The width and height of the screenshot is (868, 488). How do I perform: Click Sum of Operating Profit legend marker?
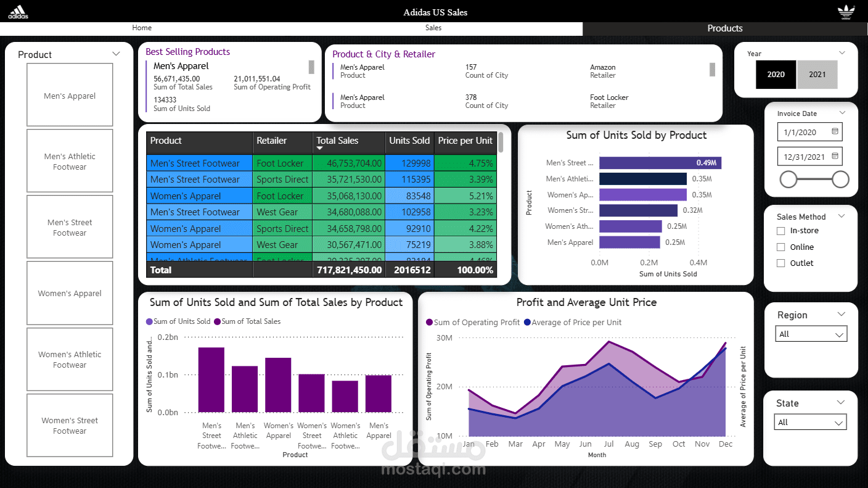(429, 323)
